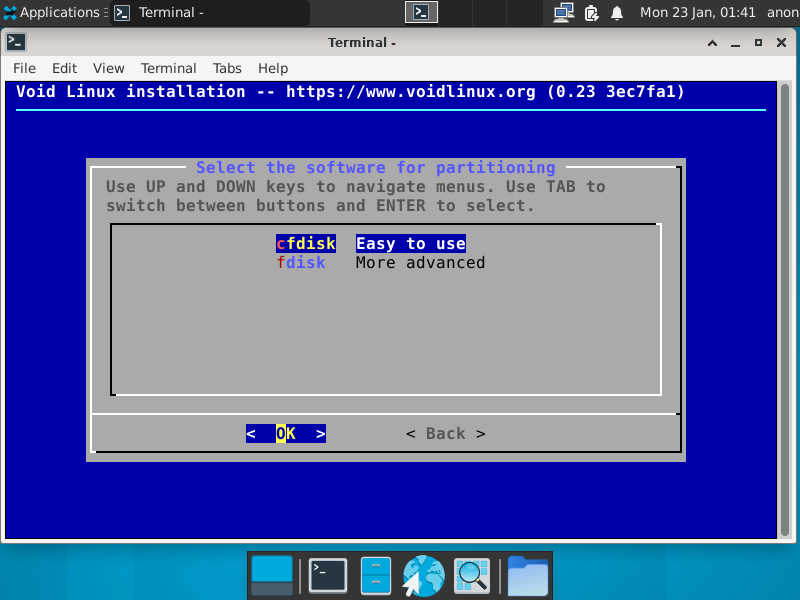Open the home folder from the dock

528,576
